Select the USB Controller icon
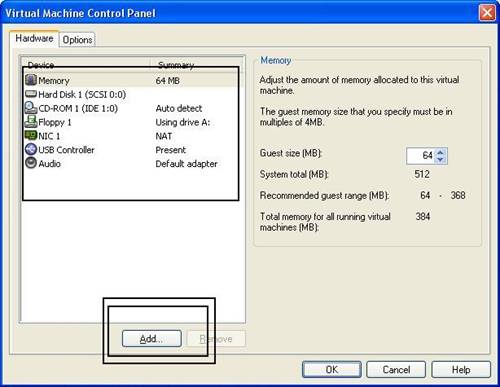Viewport: 500px width, 387px height. tap(31, 149)
